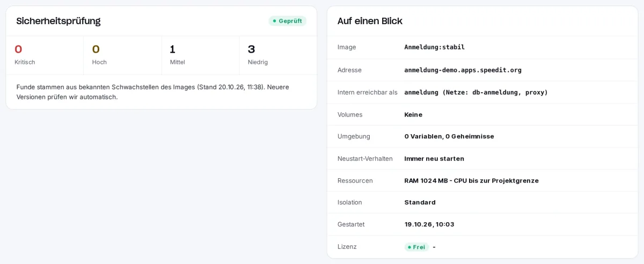Click the Lizenz row label
The height and width of the screenshot is (264, 644).
347,247
